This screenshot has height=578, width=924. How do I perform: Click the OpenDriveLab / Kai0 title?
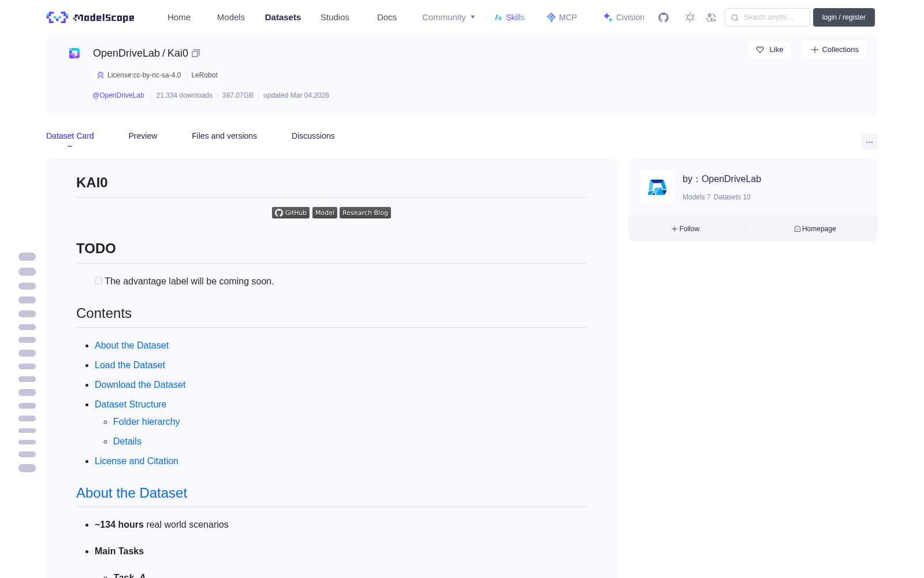tap(140, 53)
